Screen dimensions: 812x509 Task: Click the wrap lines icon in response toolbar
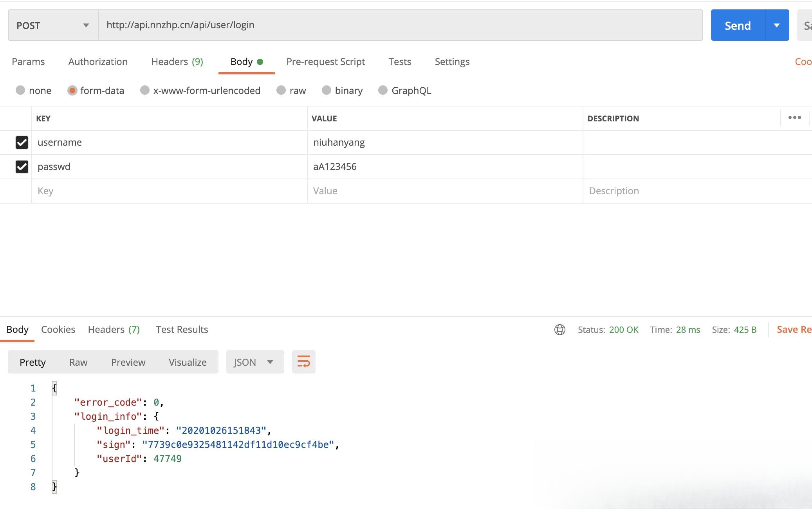tap(303, 361)
